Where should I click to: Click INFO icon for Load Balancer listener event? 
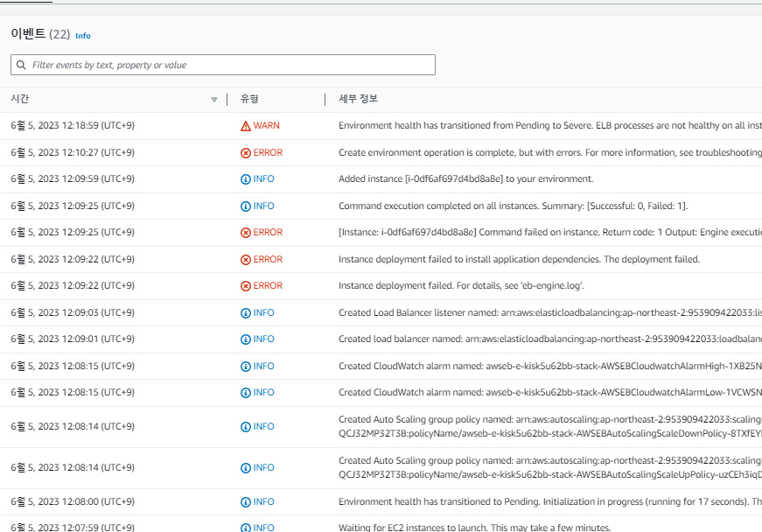(x=246, y=313)
